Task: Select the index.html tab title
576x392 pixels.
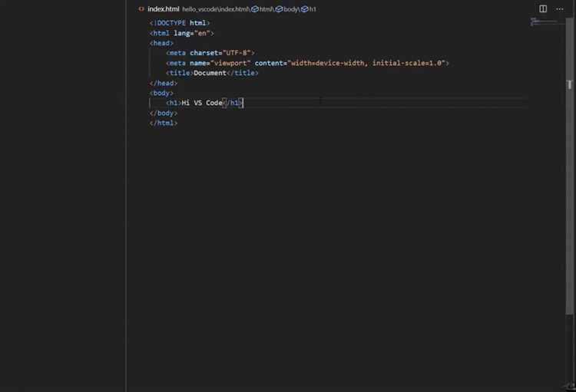Action: tap(164, 8)
